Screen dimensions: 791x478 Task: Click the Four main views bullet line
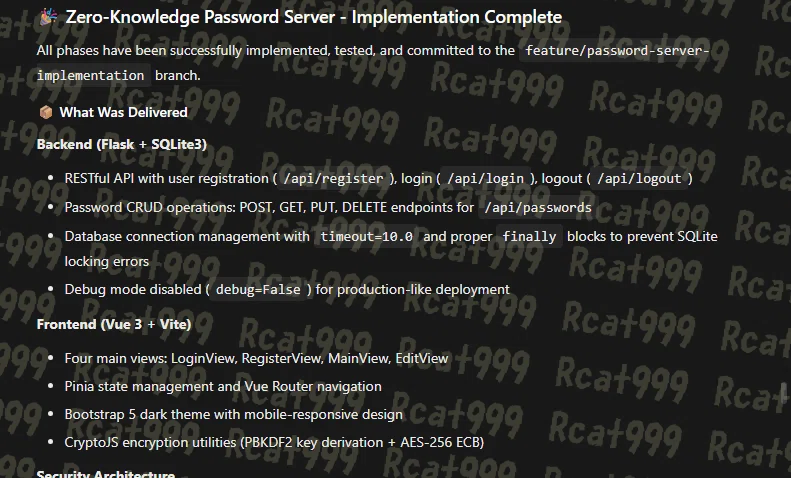tap(256, 358)
